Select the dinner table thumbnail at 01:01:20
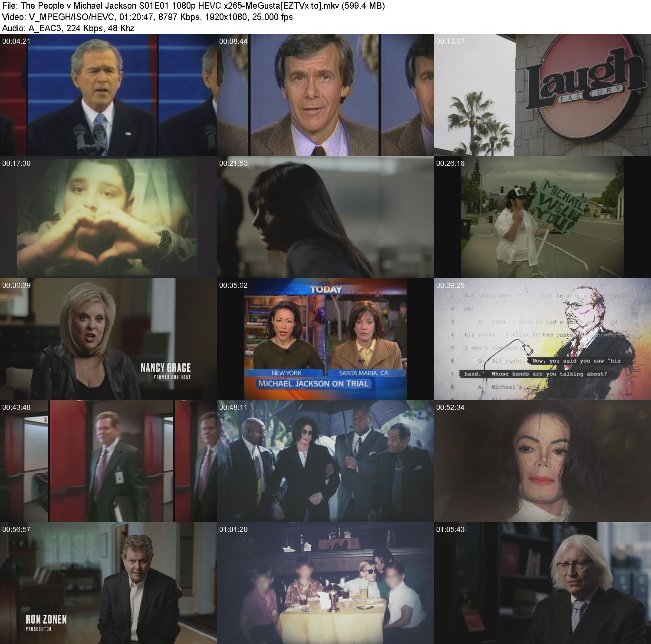This screenshot has width=651, height=644. pos(325,583)
